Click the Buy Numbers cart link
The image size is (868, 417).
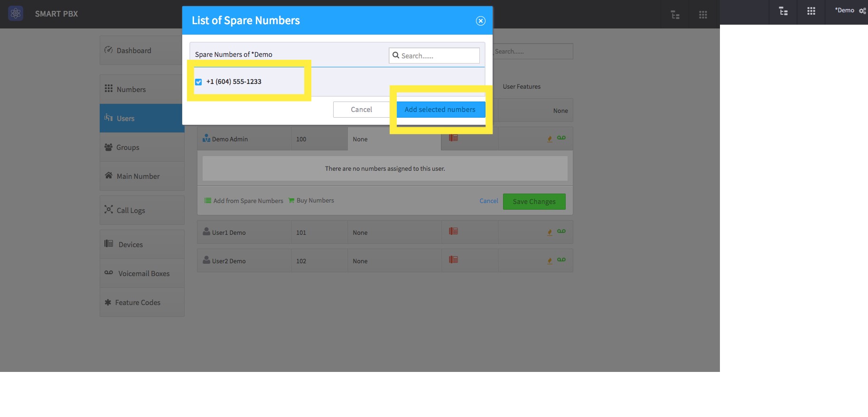(311, 201)
